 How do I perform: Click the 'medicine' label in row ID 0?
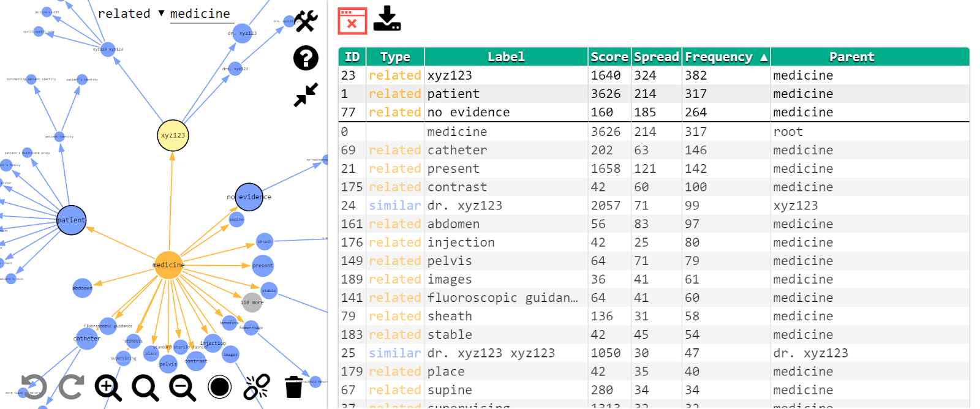coord(457,132)
